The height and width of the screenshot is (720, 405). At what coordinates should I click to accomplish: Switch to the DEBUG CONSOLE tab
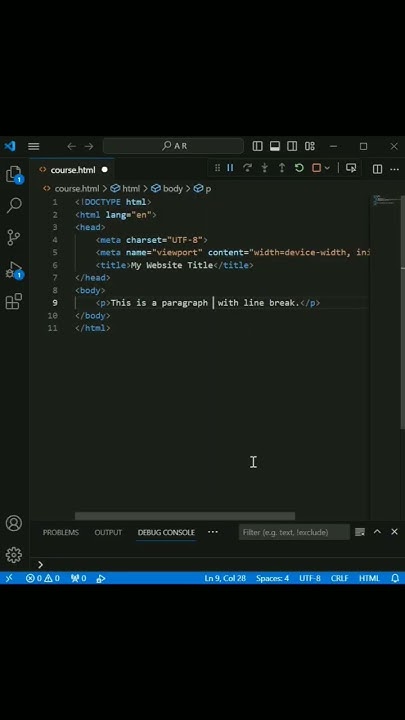pyautogui.click(x=166, y=532)
